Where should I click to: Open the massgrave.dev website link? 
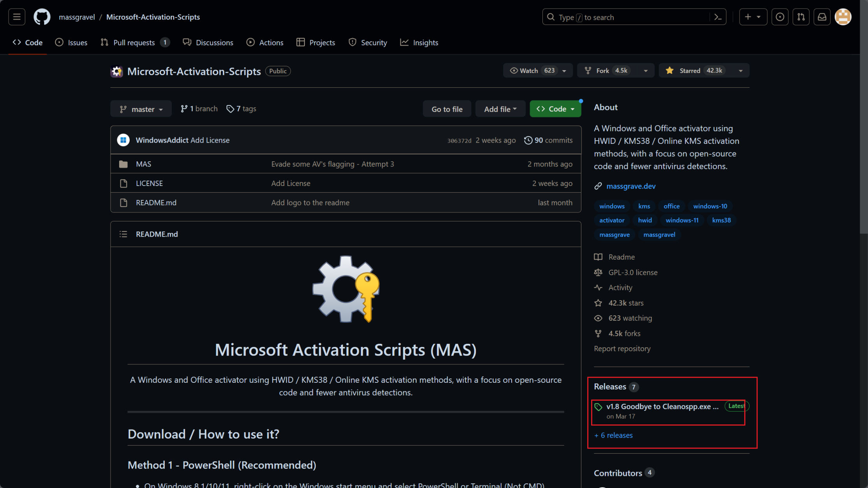click(631, 186)
